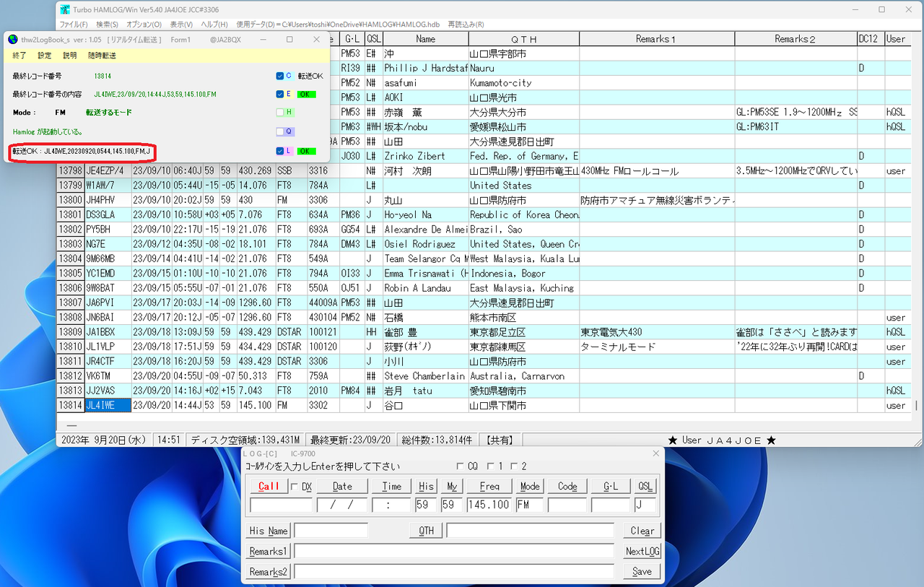Viewport: 924px width, 587px height.
Task: Click the Remarks2 column header in log table
Action: point(796,38)
